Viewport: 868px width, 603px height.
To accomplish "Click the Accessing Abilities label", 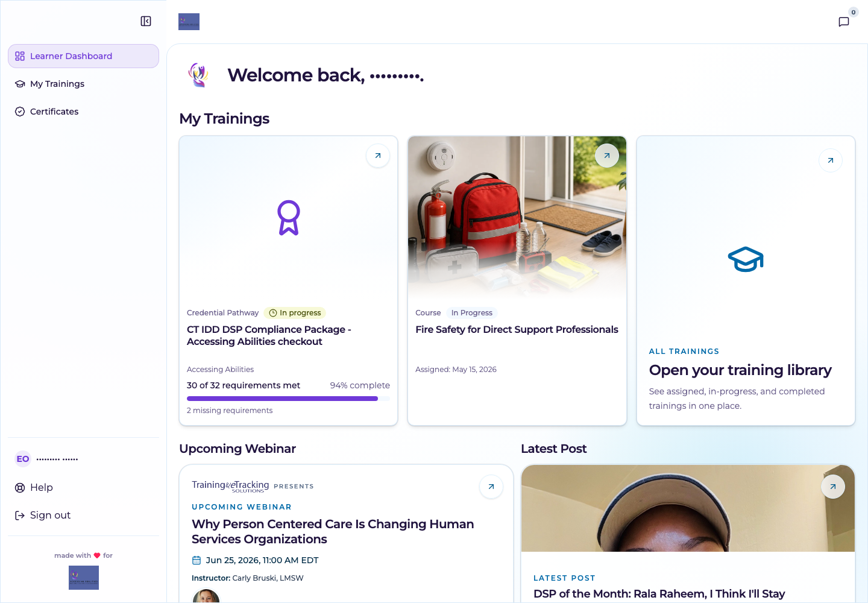I will coord(220,370).
